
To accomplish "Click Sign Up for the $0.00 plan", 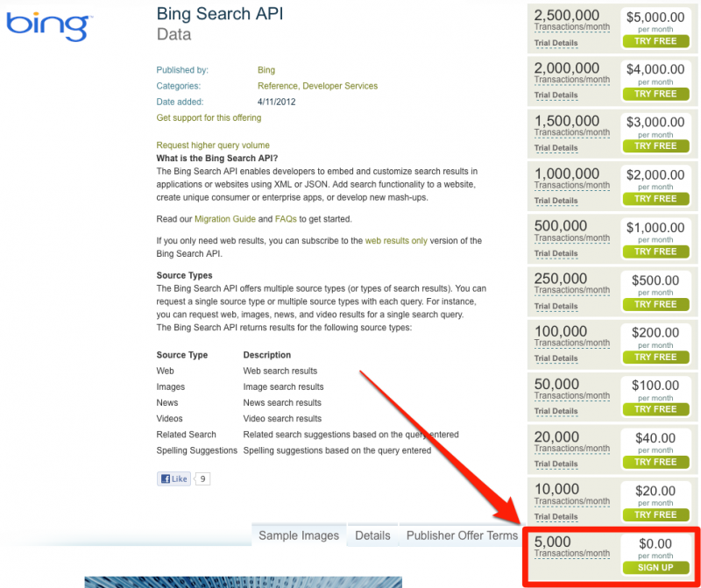I will tap(655, 568).
